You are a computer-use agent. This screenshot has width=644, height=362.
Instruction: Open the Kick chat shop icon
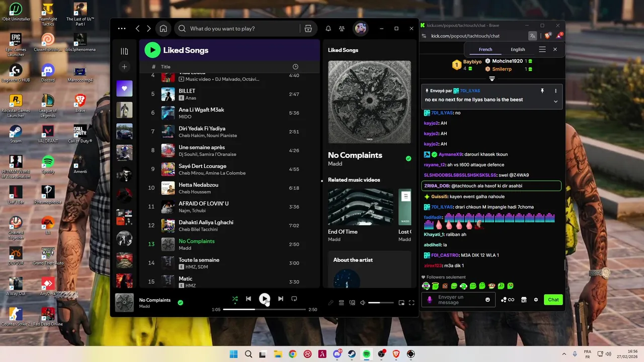click(x=524, y=300)
